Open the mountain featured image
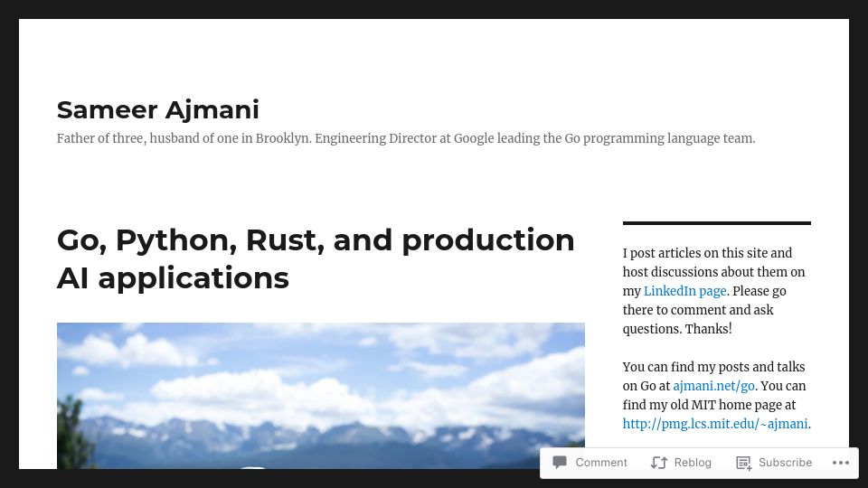Image resolution: width=868 pixels, height=488 pixels. tap(320, 396)
